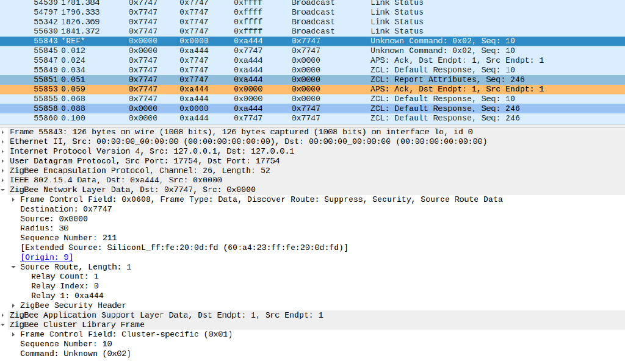Expand ZigBee Application Support Layer Data
Image resolution: width=625 pixels, height=364 pixels.
[4, 315]
